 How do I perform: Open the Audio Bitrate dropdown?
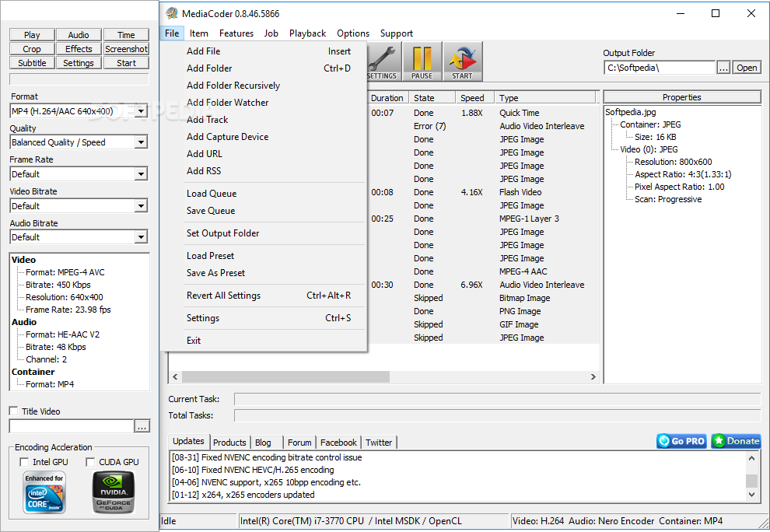[x=141, y=237]
